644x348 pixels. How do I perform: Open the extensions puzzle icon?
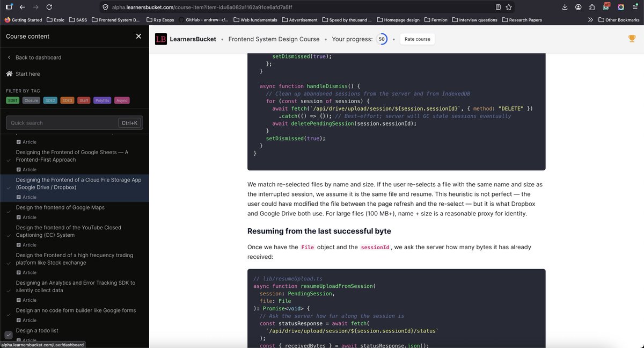(x=592, y=8)
